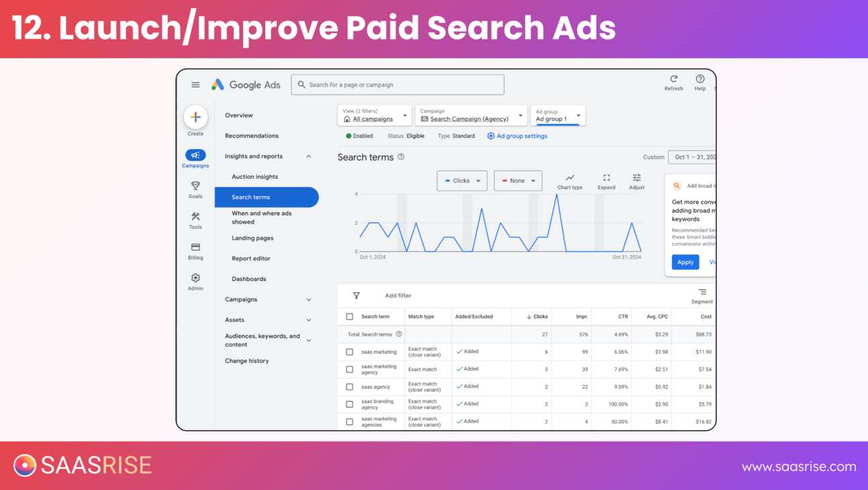This screenshot has height=490, width=868.
Task: Click the Refresh icon
Action: (674, 79)
